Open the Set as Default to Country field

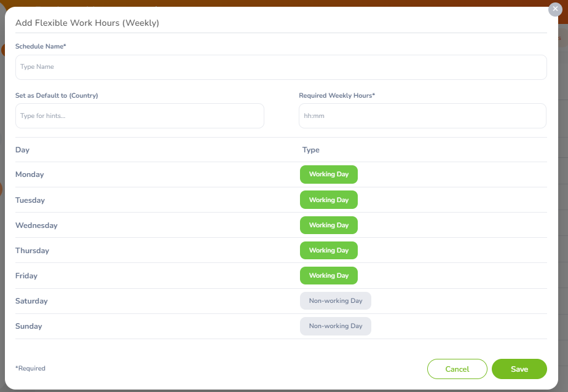coord(140,116)
